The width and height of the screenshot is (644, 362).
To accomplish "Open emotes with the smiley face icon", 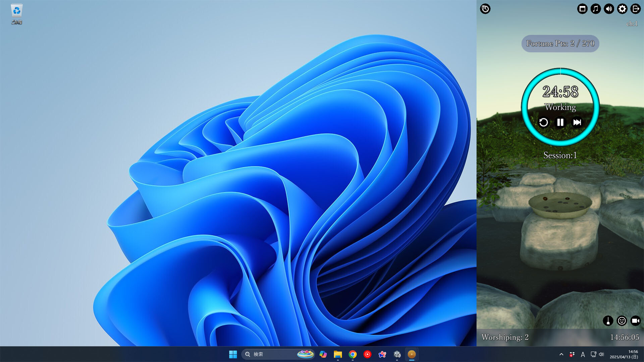I will [622, 321].
